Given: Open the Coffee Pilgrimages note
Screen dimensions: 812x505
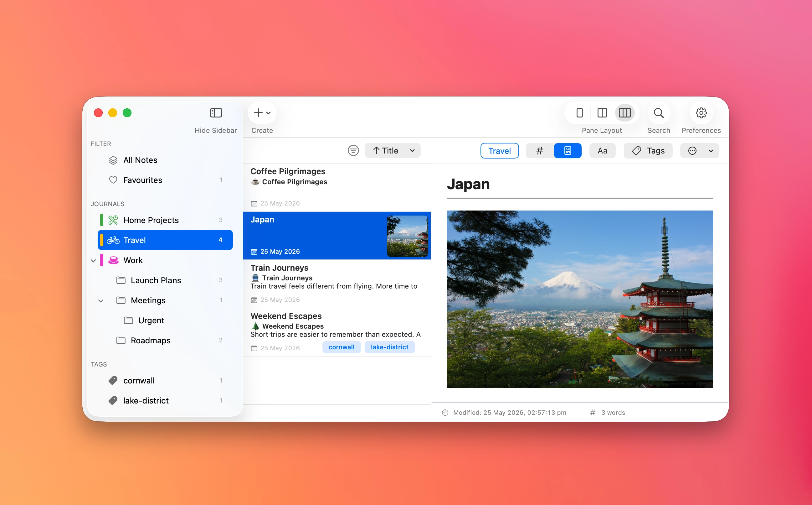Looking at the screenshot, I should (337, 187).
